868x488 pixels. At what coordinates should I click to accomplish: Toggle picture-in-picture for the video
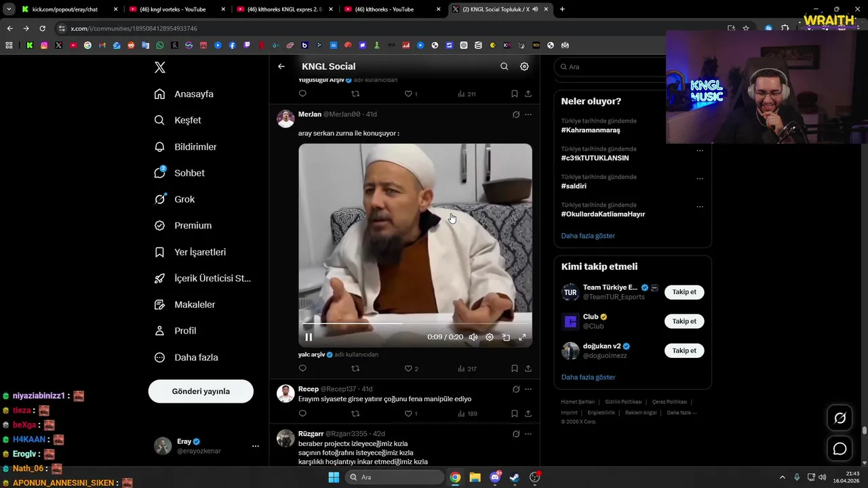tap(506, 337)
